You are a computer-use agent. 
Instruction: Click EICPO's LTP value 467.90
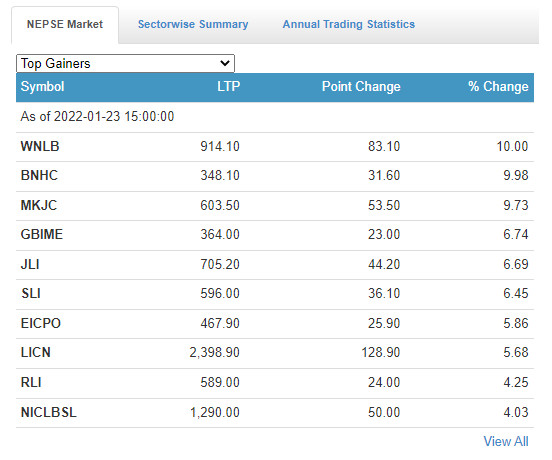point(220,323)
